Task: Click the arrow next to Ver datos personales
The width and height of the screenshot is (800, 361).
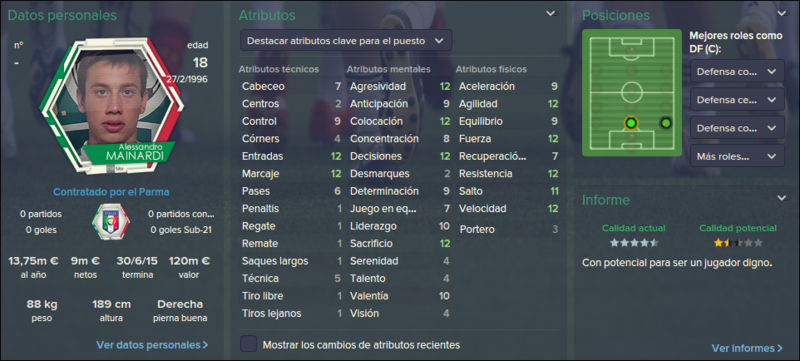Action: 205,345
